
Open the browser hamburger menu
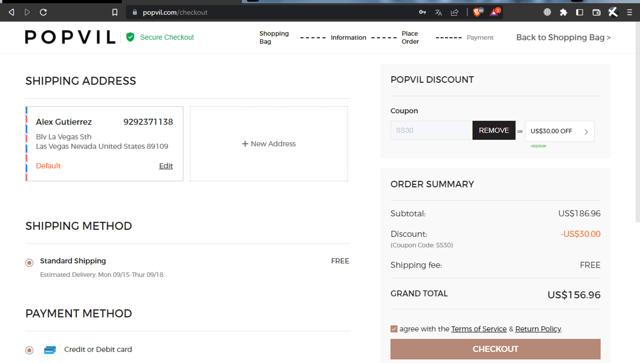629,12
